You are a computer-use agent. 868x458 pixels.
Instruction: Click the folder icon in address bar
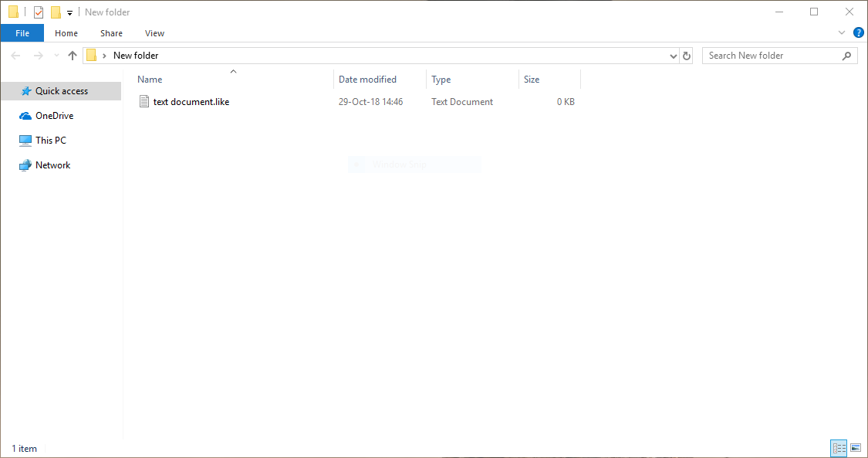(x=92, y=56)
